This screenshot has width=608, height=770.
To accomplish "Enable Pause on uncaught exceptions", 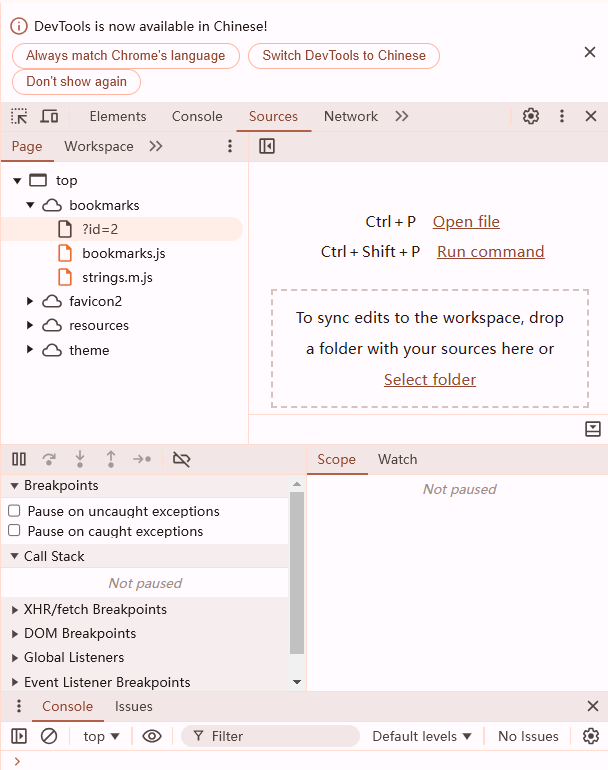I will click(14, 511).
